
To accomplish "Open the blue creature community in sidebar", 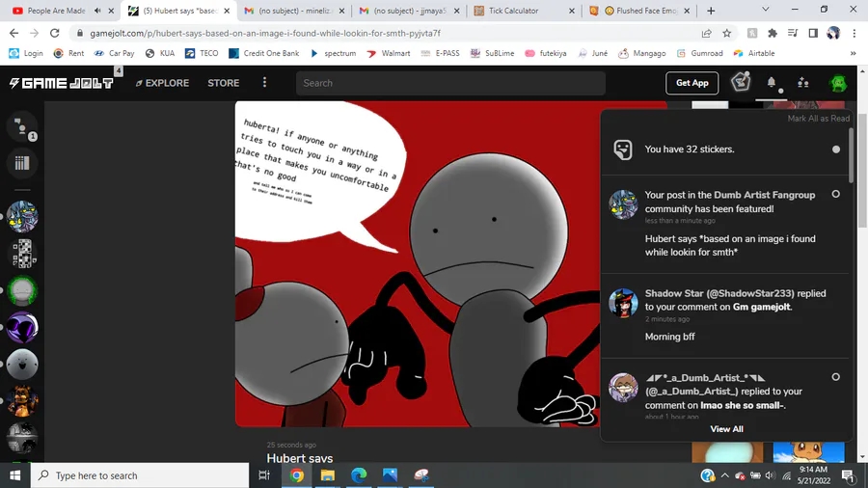I will click(22, 216).
